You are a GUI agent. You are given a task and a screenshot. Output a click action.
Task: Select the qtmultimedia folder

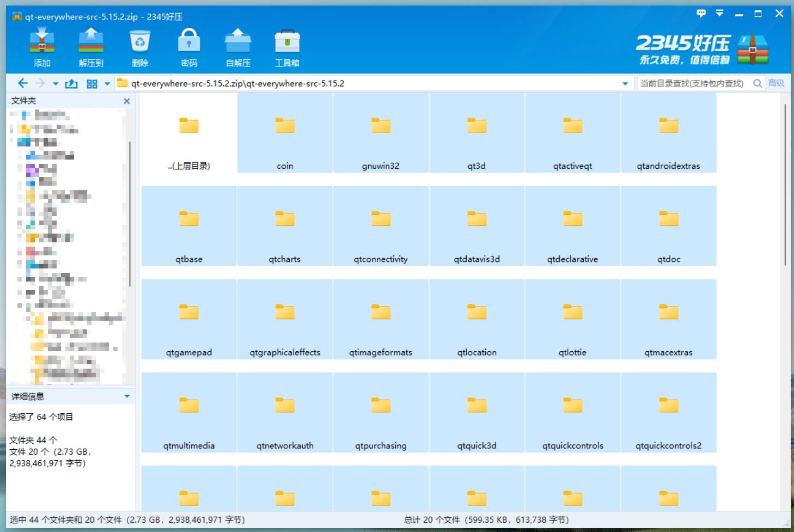pos(189,412)
